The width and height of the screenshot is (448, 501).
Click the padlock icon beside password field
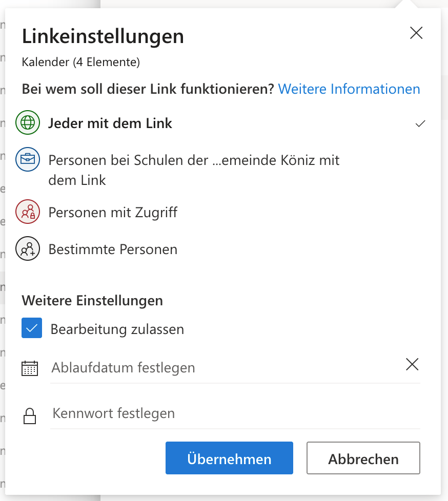30,415
